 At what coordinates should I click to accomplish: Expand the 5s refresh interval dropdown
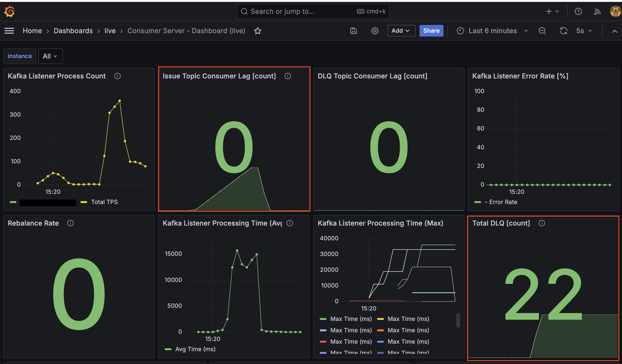[x=584, y=31]
